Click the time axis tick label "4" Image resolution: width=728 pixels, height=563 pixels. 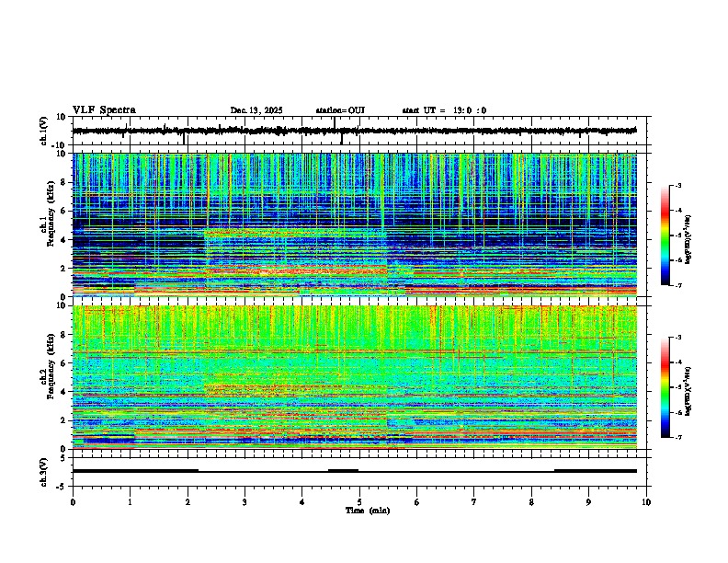[x=302, y=501]
